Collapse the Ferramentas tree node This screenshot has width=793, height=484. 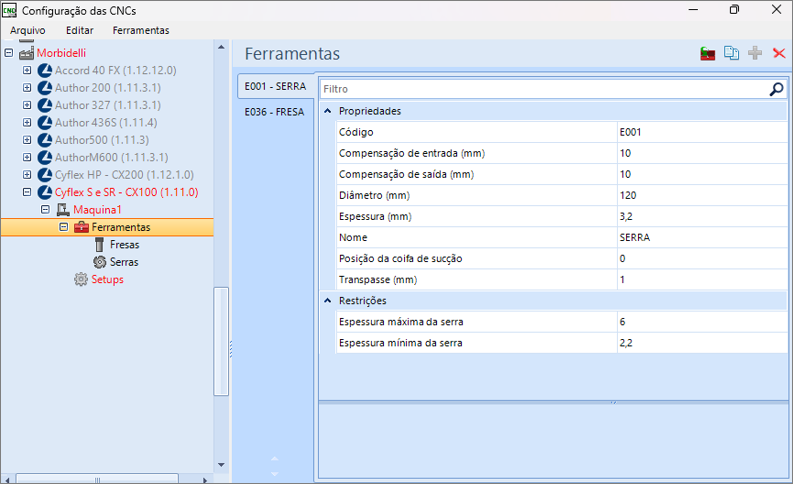tap(63, 227)
